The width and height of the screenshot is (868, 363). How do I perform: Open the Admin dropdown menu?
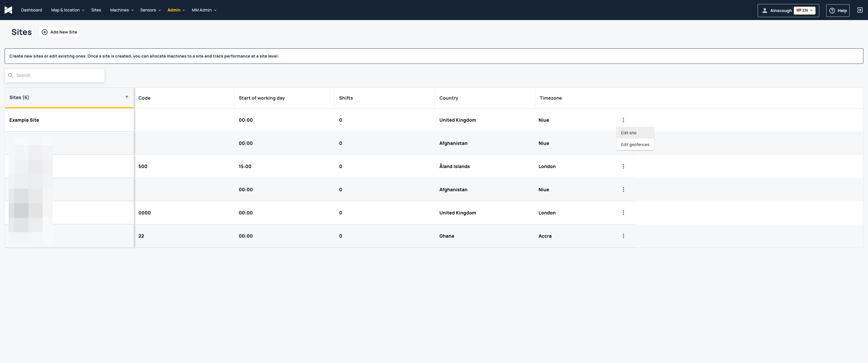176,10
